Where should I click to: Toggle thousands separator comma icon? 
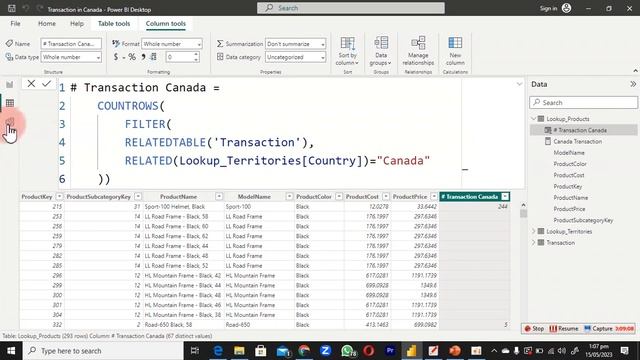click(143, 57)
